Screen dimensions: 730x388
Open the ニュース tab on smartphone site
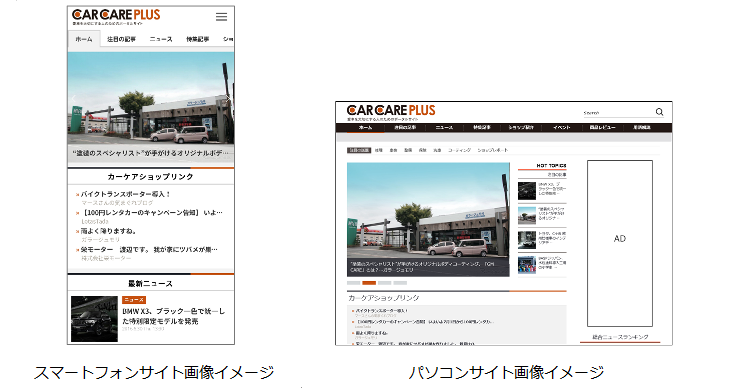coord(161,39)
